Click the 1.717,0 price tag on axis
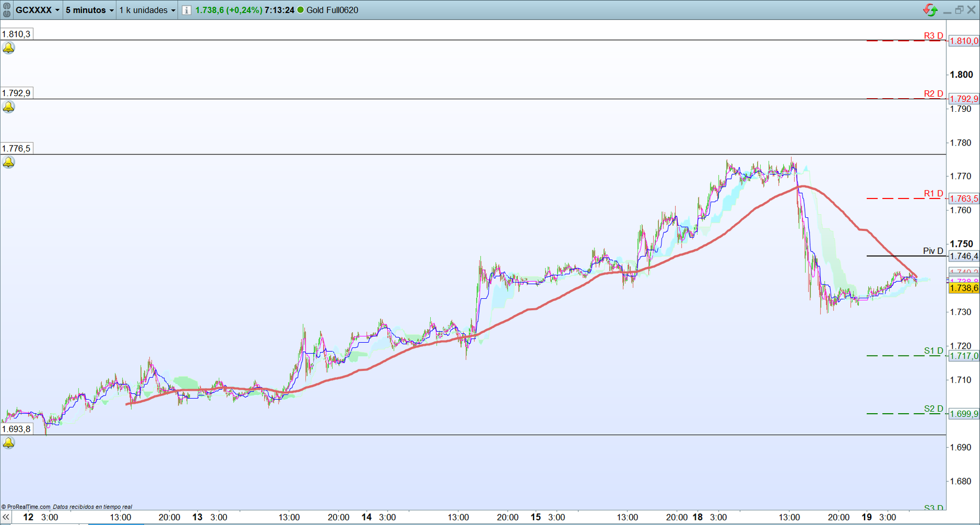This screenshot has height=525, width=980. click(964, 356)
